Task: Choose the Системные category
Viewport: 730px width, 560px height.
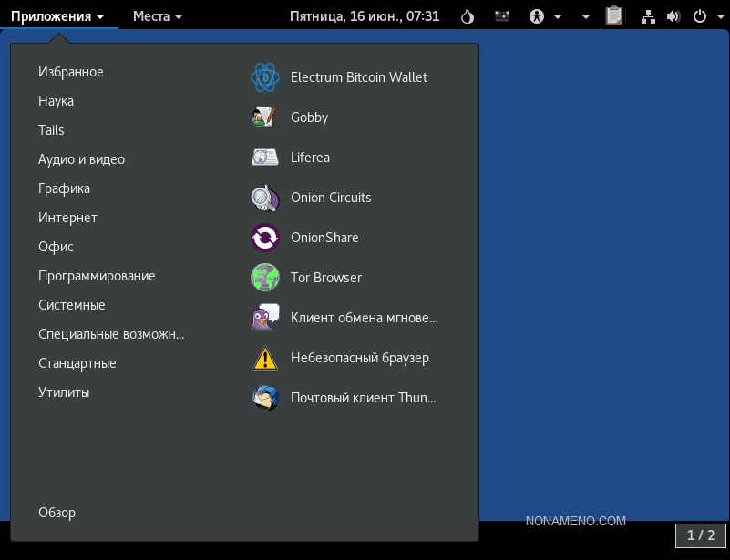Action: [72, 305]
